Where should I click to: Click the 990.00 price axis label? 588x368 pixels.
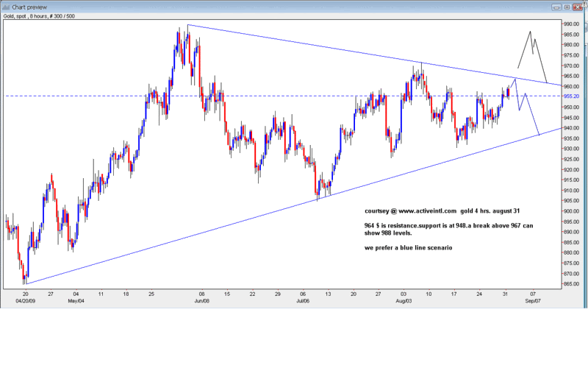(573, 24)
